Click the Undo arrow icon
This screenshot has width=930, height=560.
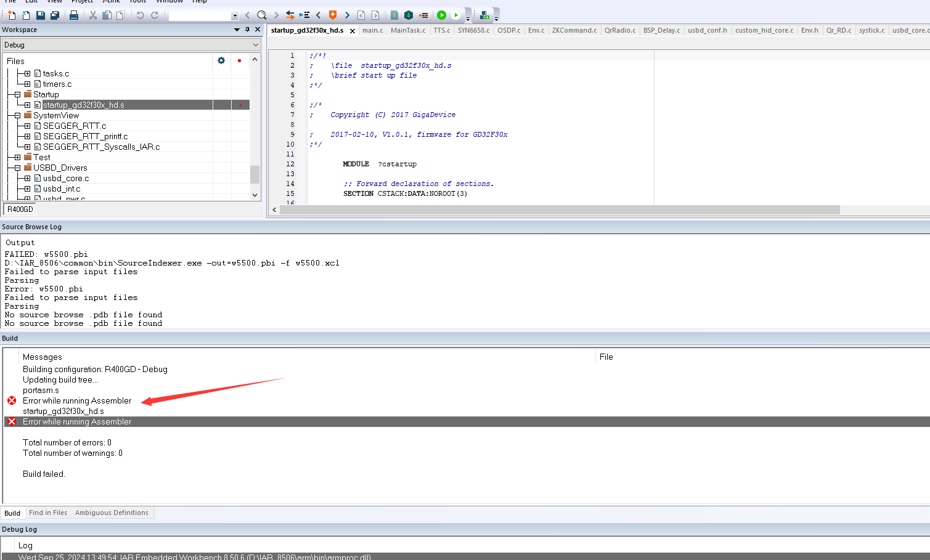pyautogui.click(x=141, y=15)
